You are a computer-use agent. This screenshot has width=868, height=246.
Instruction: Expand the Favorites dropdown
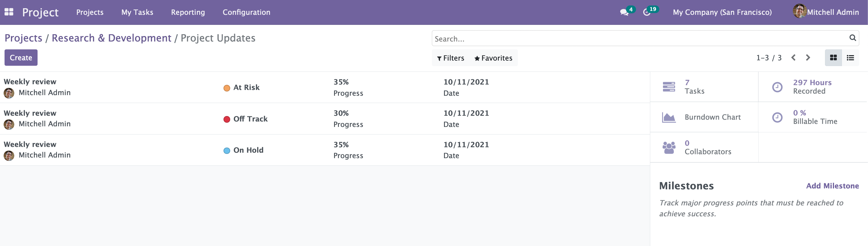pos(493,58)
